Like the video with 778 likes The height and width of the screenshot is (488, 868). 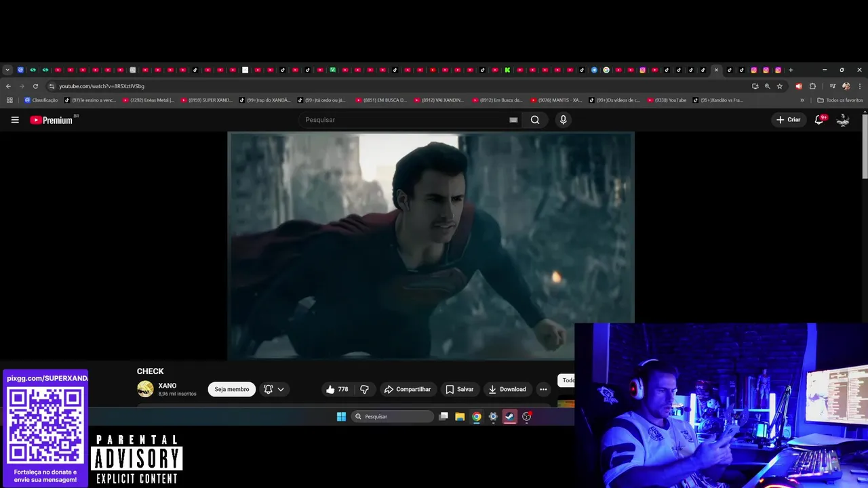(337, 389)
